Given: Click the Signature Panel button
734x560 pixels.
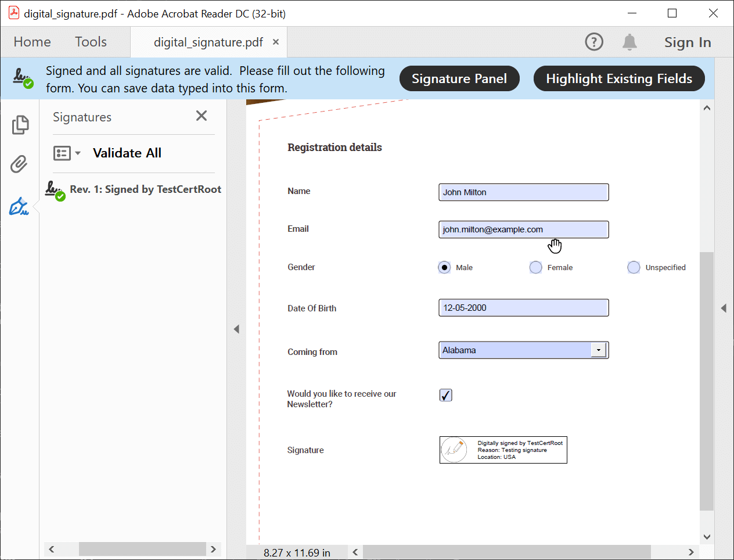Looking at the screenshot, I should click(x=459, y=78).
